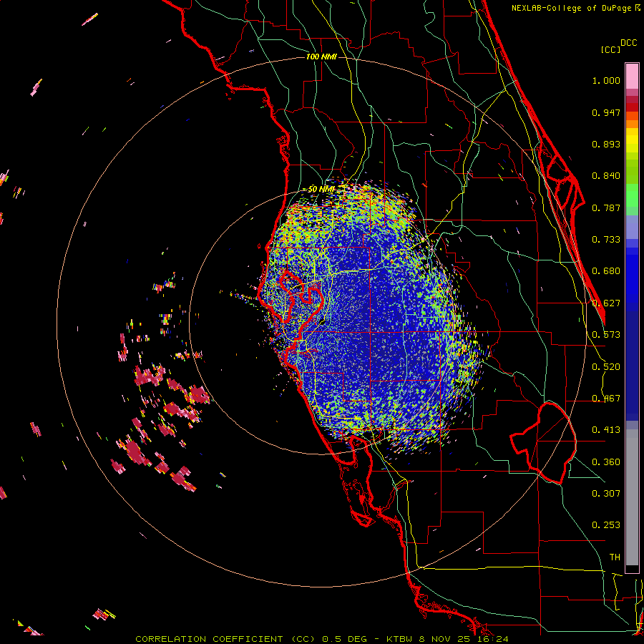Click the 0.520 legend value
The image size is (644, 644).
[606, 367]
